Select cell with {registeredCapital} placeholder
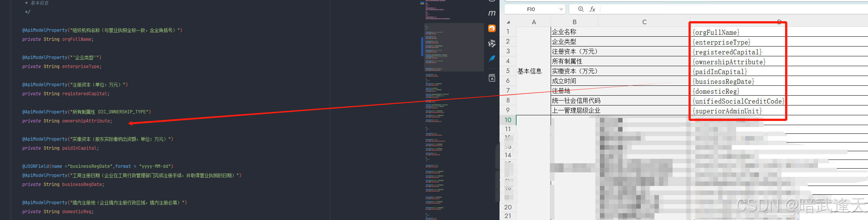Image resolution: width=868 pixels, height=220 pixels. point(779,52)
